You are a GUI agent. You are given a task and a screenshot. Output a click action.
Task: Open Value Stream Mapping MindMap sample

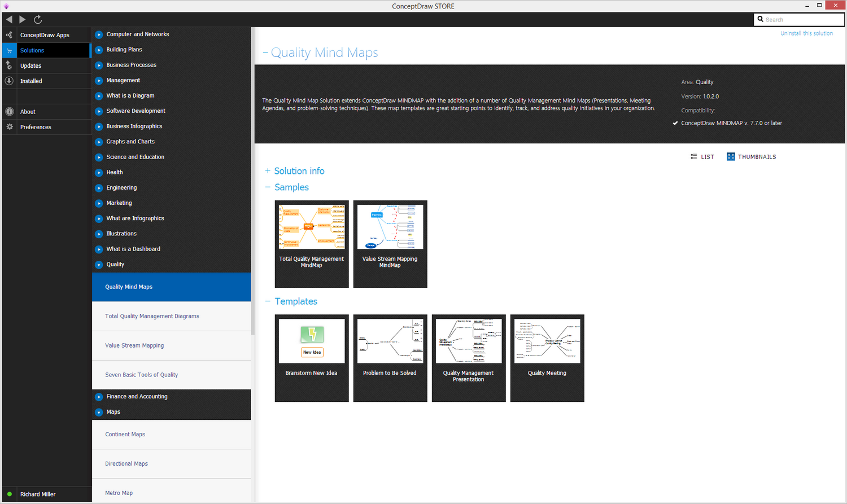(390, 244)
